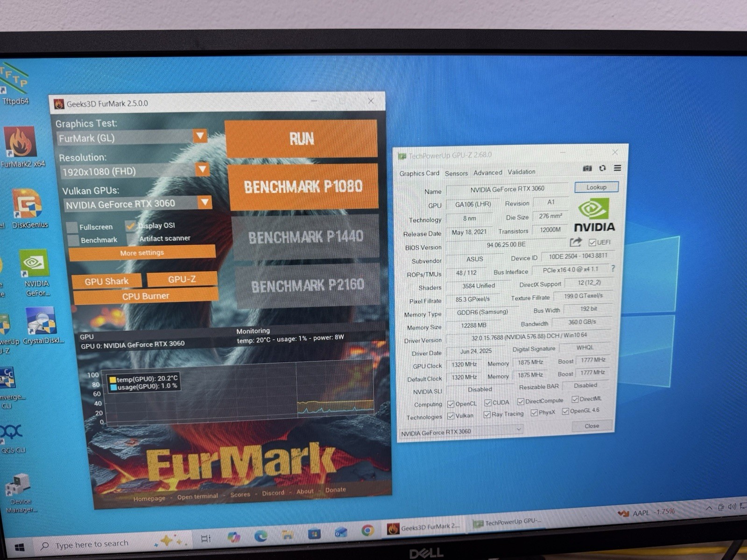Click the BIOS export arrow icon in GPU-Z
The height and width of the screenshot is (560, 747).
click(576, 242)
